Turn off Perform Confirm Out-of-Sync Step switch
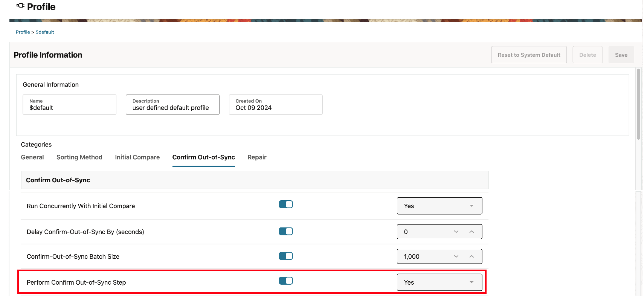This screenshot has height=308, width=644. click(286, 281)
